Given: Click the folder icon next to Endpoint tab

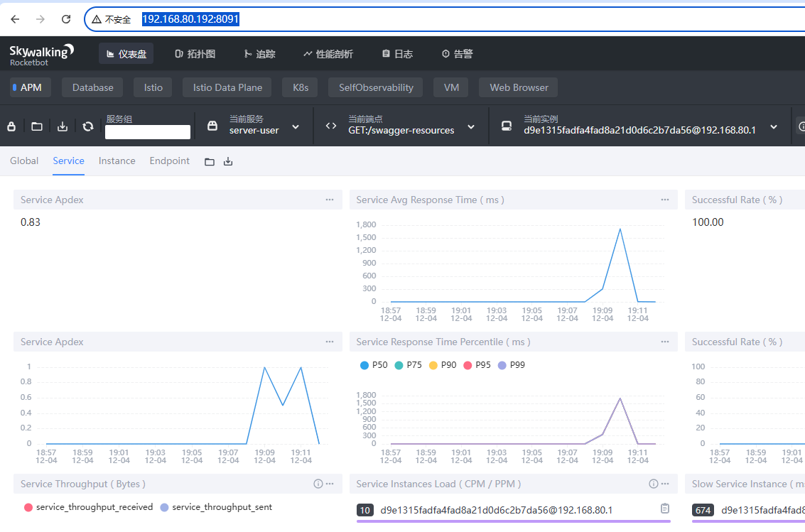Looking at the screenshot, I should pyautogui.click(x=210, y=162).
